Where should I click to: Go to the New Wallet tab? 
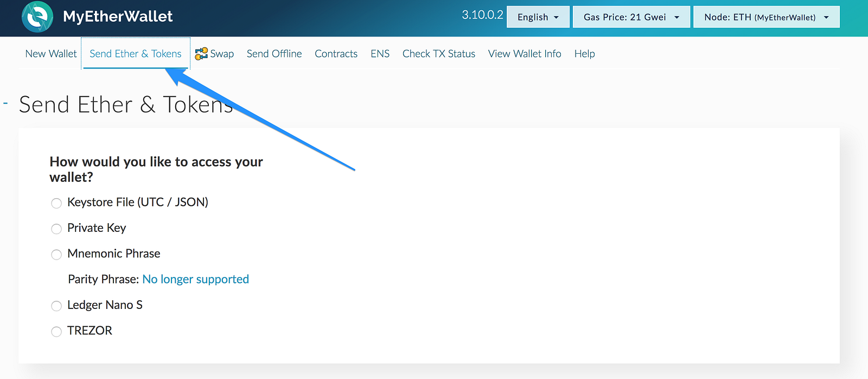tap(51, 54)
